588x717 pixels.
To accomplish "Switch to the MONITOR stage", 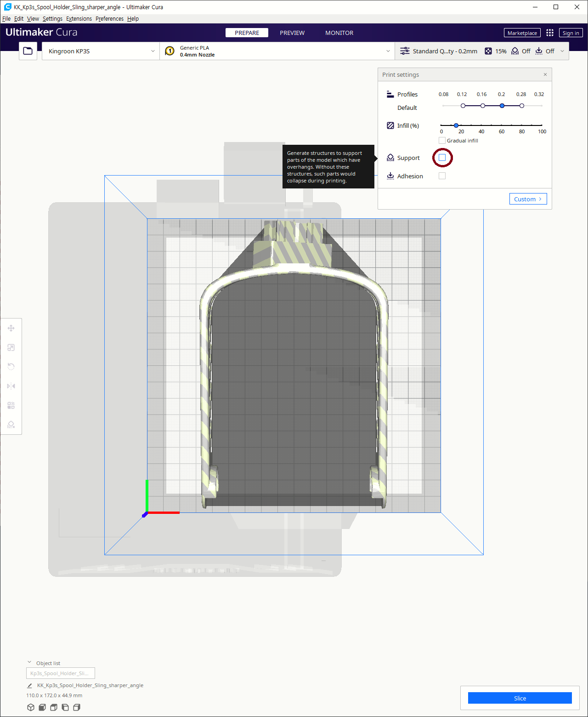I will [339, 33].
